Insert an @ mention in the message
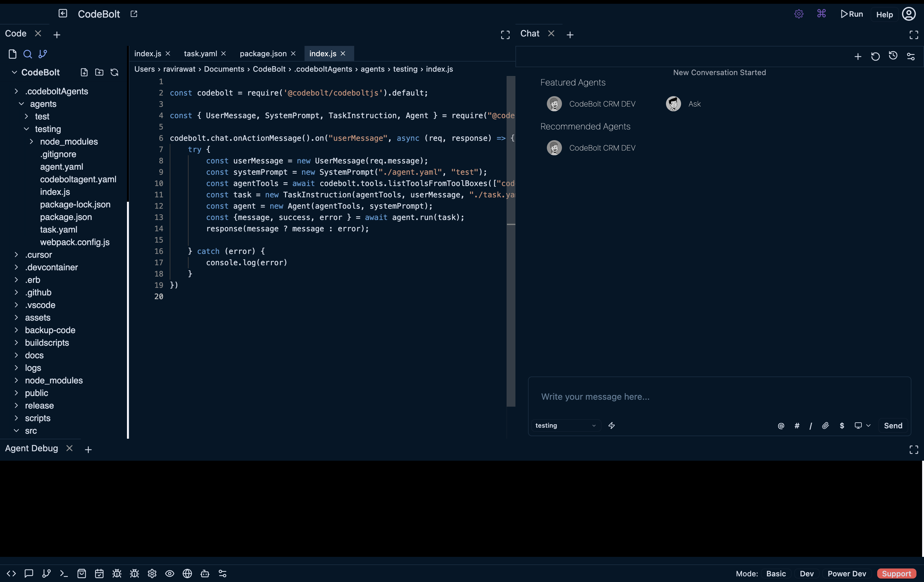Viewport: 924px width, 582px height. coord(781,426)
